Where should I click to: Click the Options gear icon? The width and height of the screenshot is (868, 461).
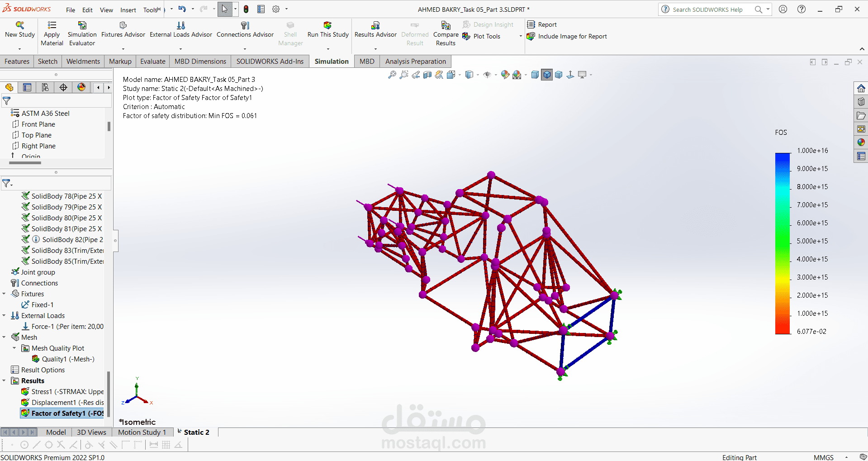tap(276, 9)
